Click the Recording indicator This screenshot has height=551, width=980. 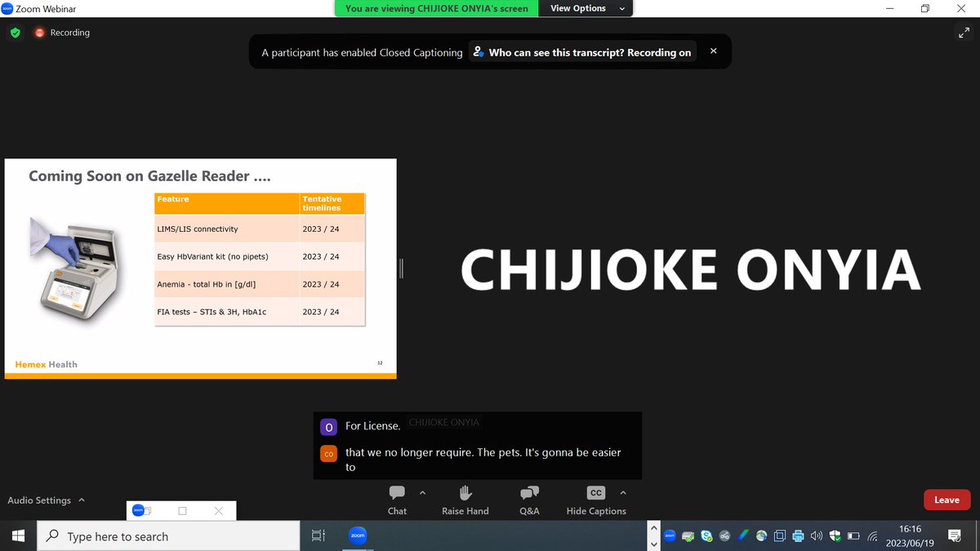tap(62, 33)
